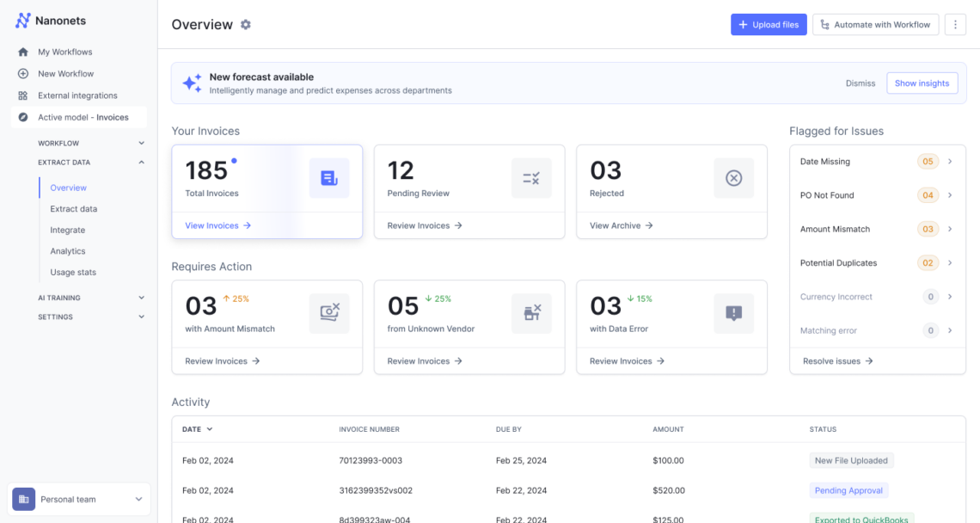Viewport: 980px width, 523px height.
Task: Open the Overview settings gear
Action: pyautogui.click(x=246, y=25)
